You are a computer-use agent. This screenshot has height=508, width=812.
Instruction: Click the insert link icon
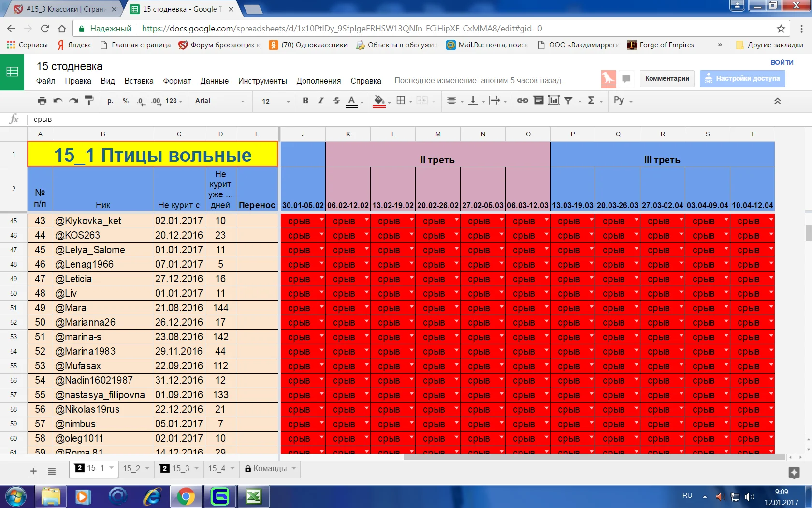click(522, 101)
